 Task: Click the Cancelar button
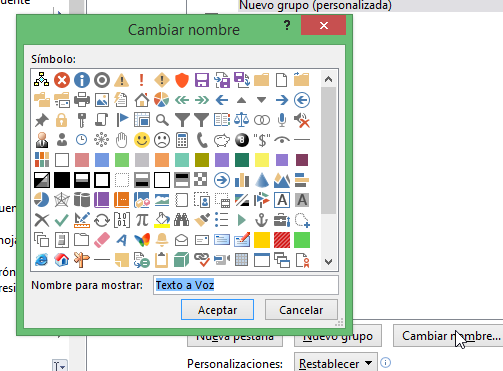(x=301, y=310)
